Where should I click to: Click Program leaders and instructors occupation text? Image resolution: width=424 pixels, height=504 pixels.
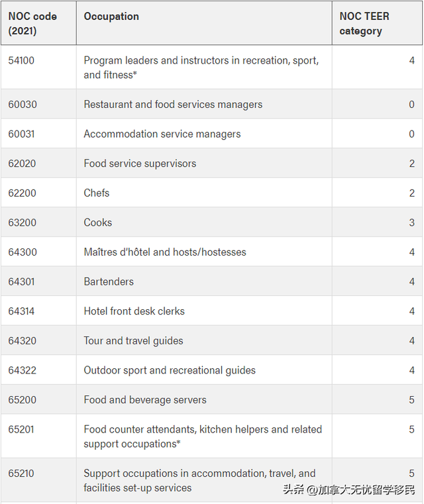point(201,68)
